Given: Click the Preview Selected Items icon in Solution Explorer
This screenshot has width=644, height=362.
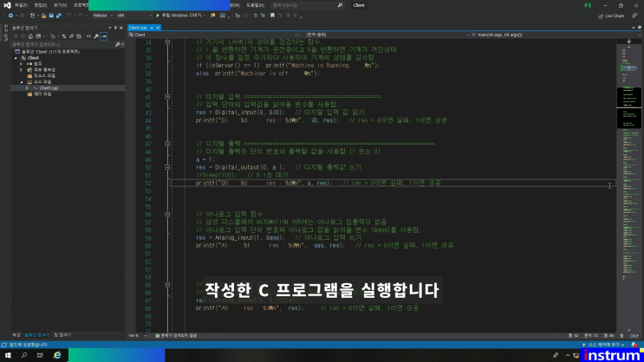Looking at the screenshot, I should click(103, 36).
